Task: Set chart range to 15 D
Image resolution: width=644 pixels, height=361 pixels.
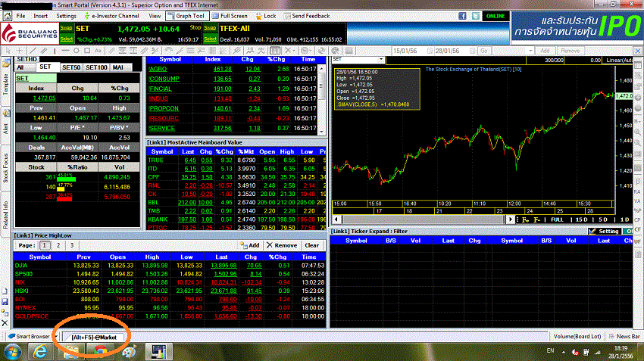Action: coord(581,220)
